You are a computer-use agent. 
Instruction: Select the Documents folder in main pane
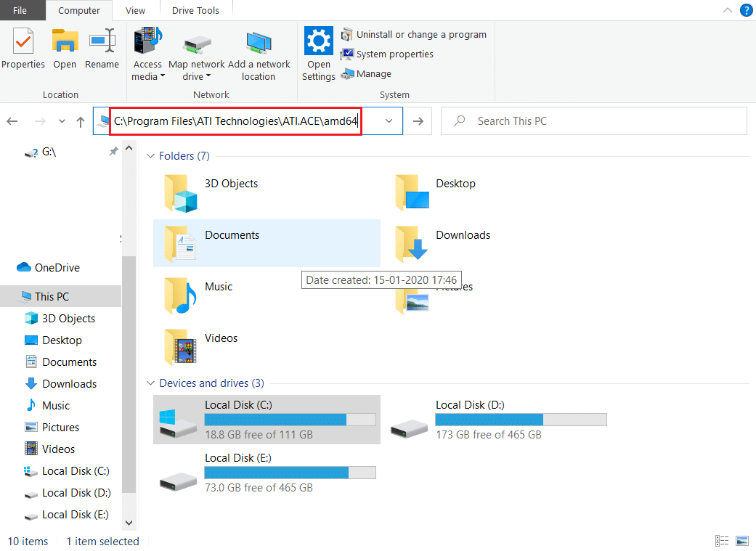[x=267, y=243]
